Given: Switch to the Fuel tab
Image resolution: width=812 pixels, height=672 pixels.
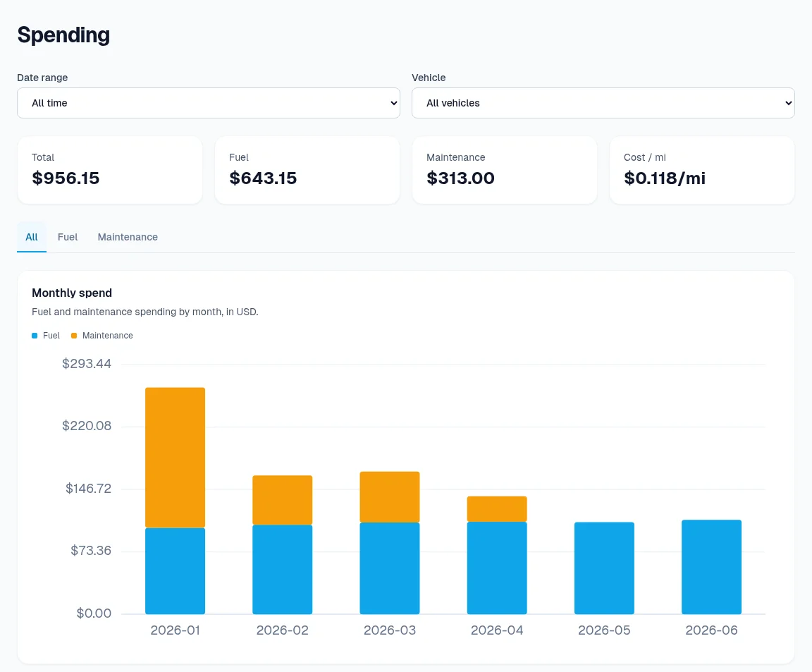Looking at the screenshot, I should coord(68,237).
